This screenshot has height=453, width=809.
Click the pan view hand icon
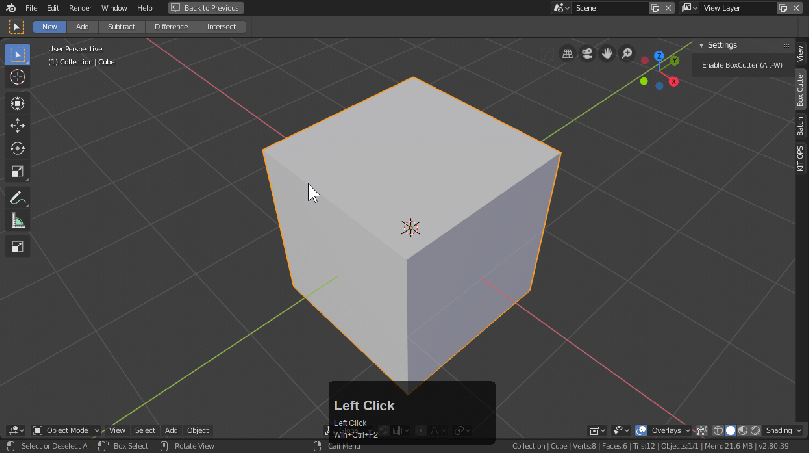(x=607, y=54)
